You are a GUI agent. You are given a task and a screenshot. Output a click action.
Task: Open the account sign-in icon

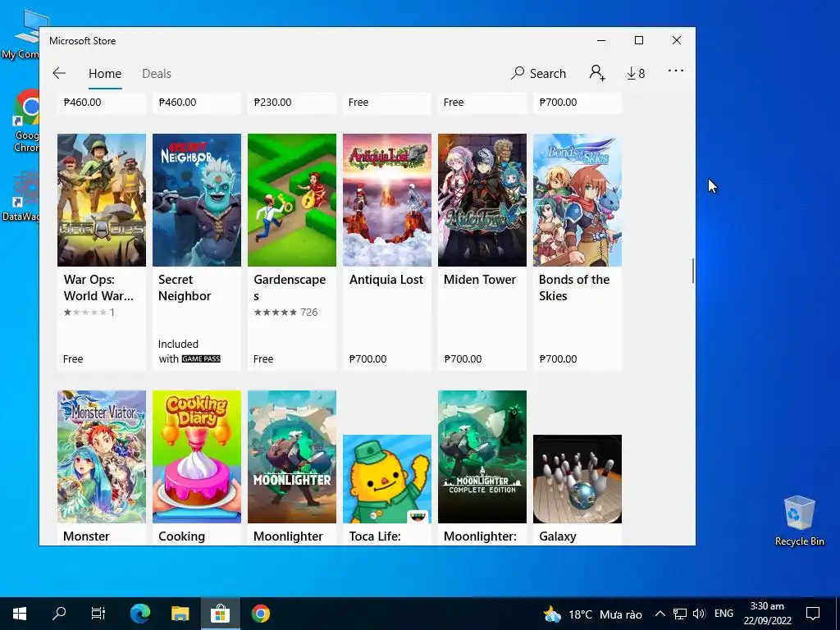597,73
